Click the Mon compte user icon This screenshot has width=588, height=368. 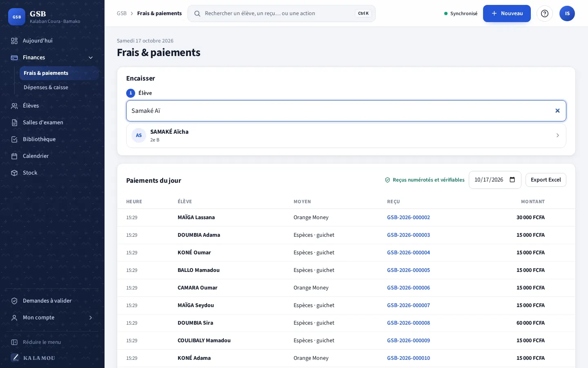pos(14,317)
